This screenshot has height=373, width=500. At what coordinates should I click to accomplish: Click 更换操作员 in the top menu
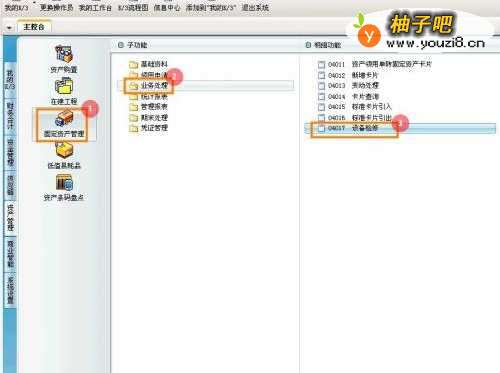[x=56, y=7]
